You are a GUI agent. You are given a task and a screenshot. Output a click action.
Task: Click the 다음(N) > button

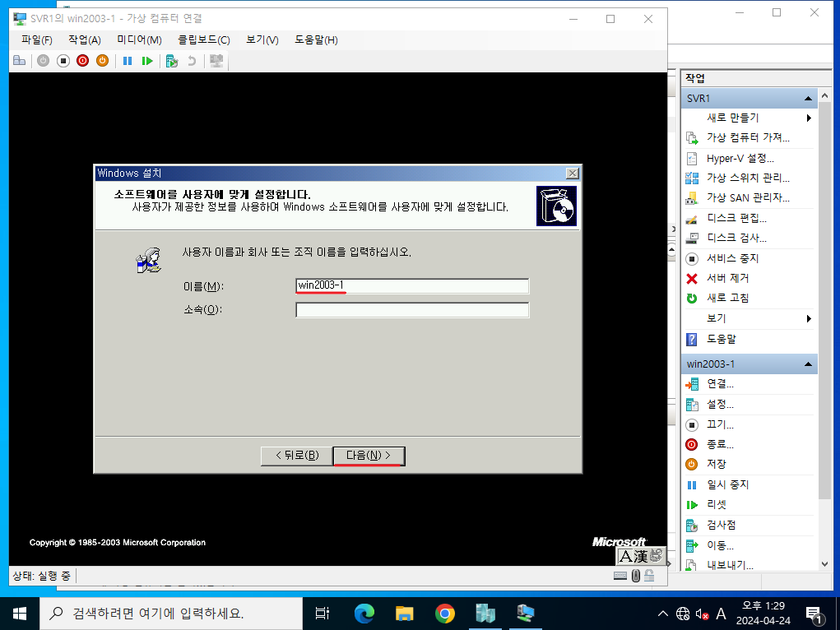[369, 456]
